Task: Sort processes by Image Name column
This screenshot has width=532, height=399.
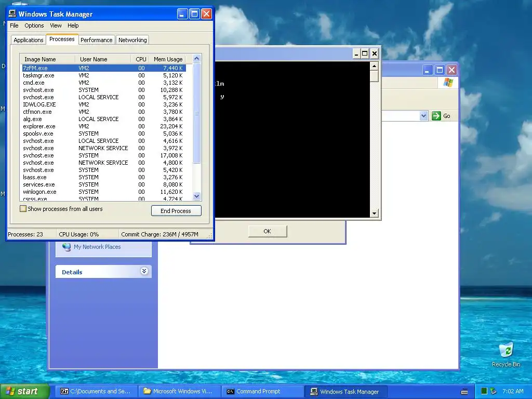Action: click(47, 59)
